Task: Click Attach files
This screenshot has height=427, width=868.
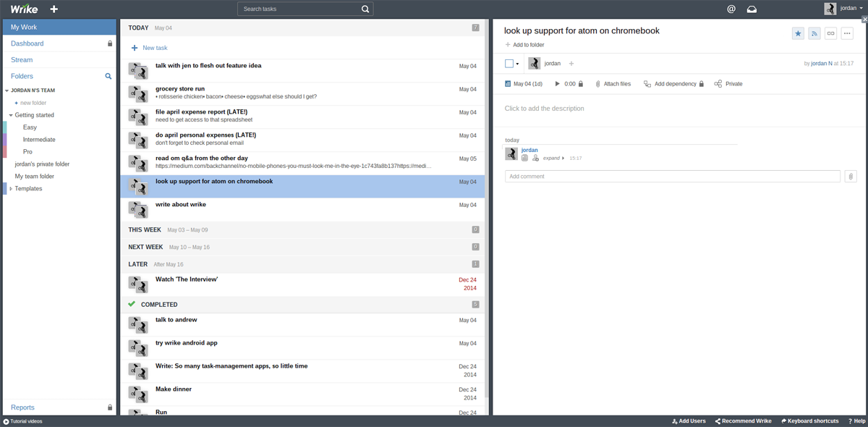Action: [x=613, y=84]
